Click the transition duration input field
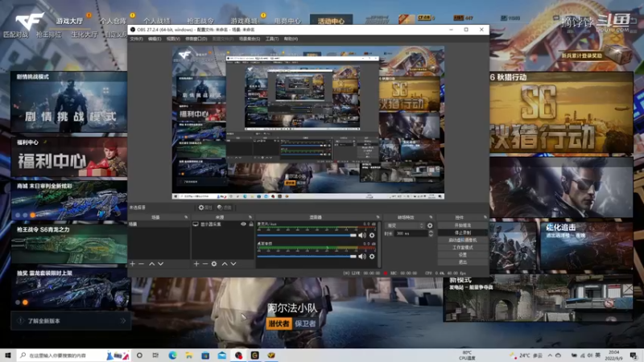The width and height of the screenshot is (644, 362). point(411,233)
